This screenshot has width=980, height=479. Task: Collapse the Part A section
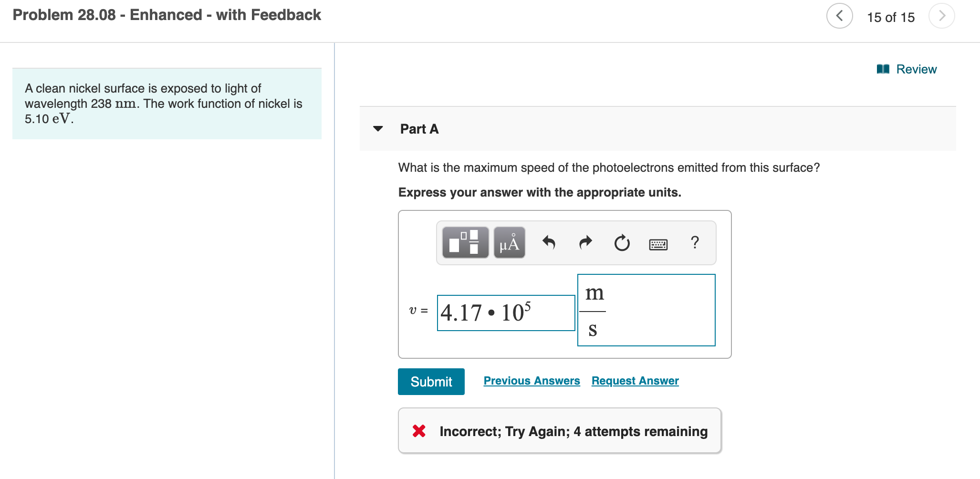pos(377,129)
